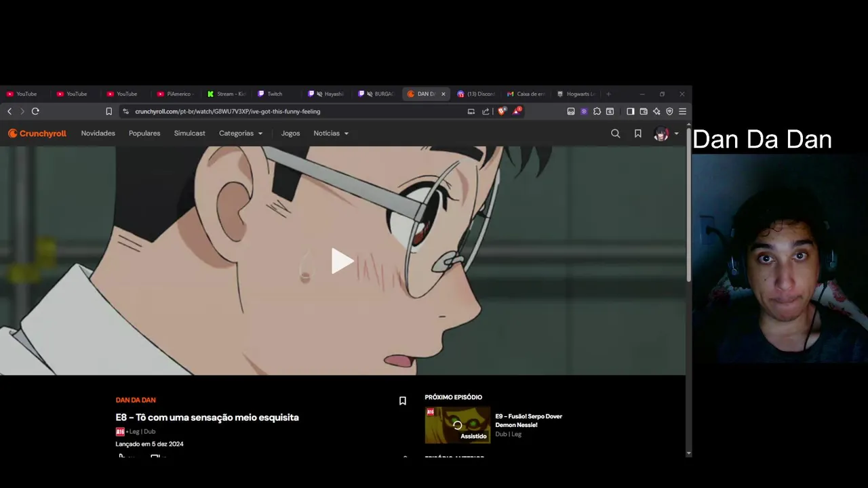Switch to the Twitch tab
This screenshot has width=868, height=488.
point(277,94)
